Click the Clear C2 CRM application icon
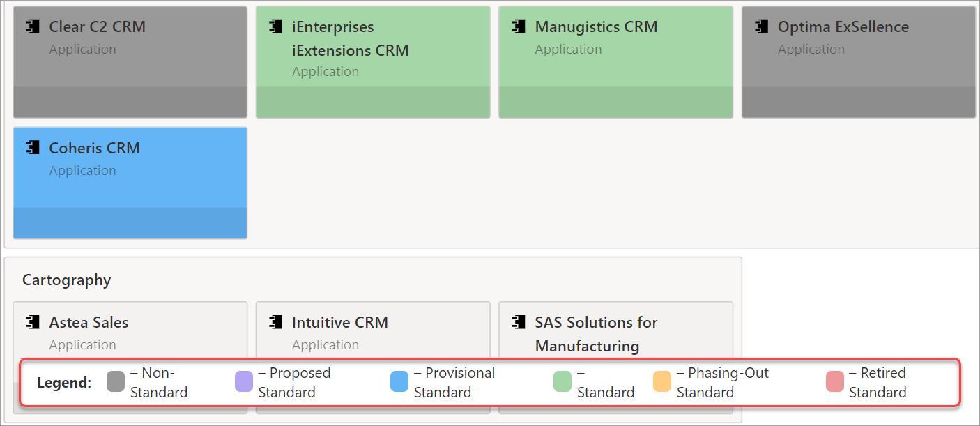980x426 pixels. tap(32, 27)
